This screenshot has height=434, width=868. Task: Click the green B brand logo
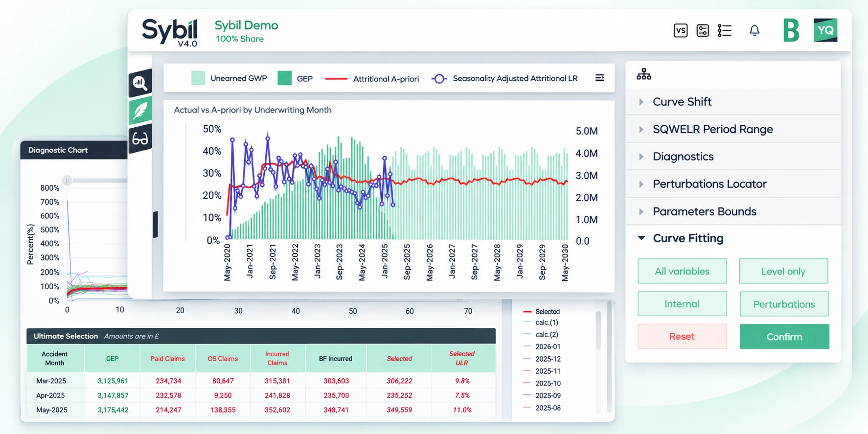(791, 30)
